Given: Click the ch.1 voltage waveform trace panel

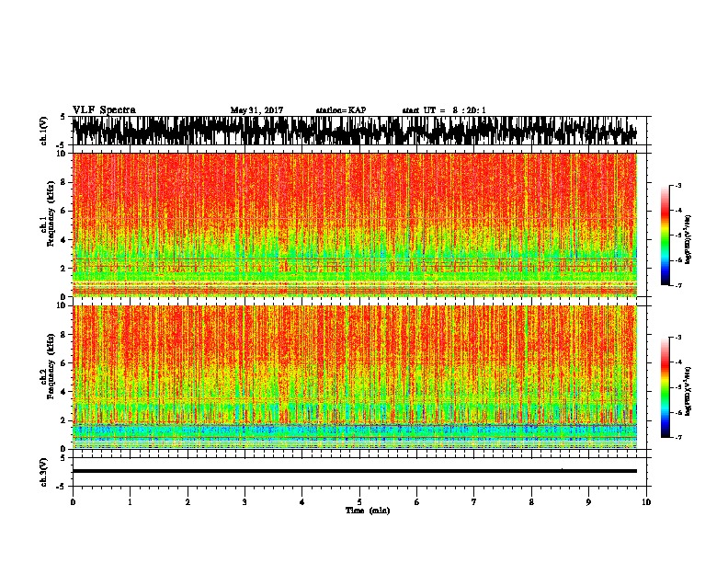Looking at the screenshot, I should pos(354,131).
